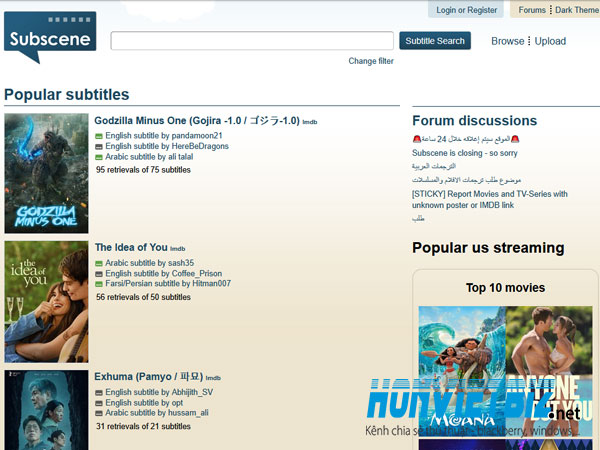The width and height of the screenshot is (600, 450).
Task: Open the imdb link next to Exhuma
Action: click(x=213, y=378)
